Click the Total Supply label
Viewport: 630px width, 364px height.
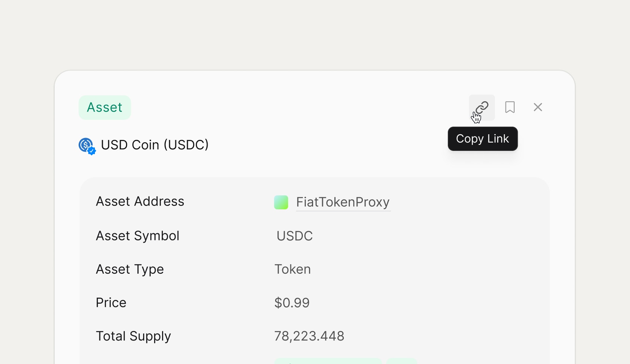click(133, 336)
